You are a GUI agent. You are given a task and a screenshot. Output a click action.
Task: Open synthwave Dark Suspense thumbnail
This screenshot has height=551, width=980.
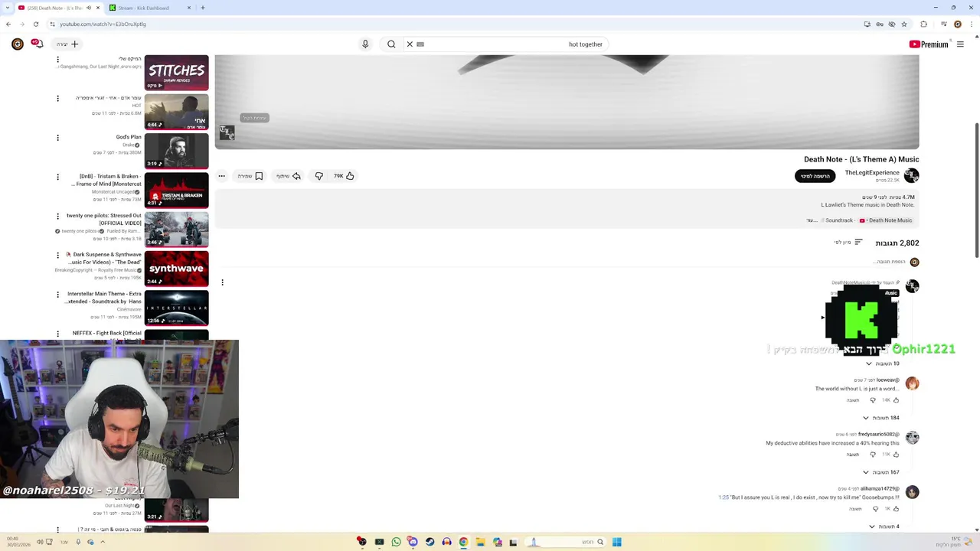pos(176,269)
